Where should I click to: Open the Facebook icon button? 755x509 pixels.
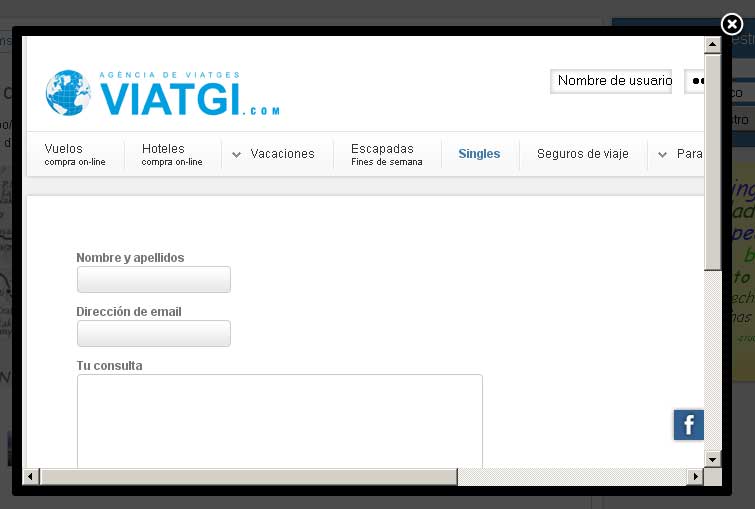tap(689, 425)
